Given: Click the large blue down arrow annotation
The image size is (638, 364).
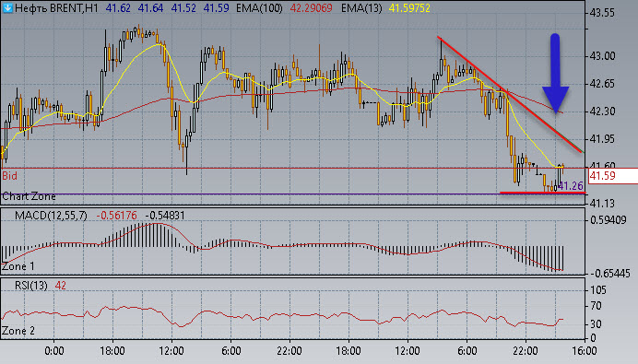Looking at the screenshot, I should [x=555, y=73].
